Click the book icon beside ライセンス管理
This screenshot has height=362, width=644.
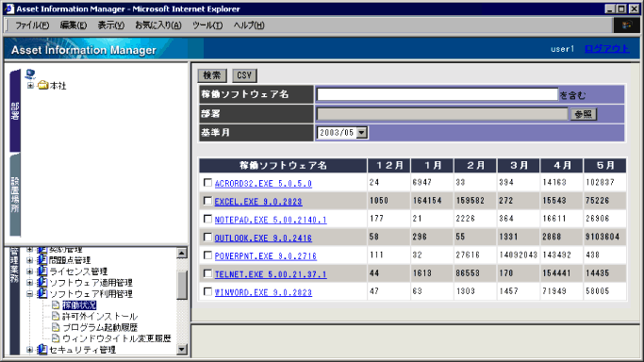click(41, 271)
